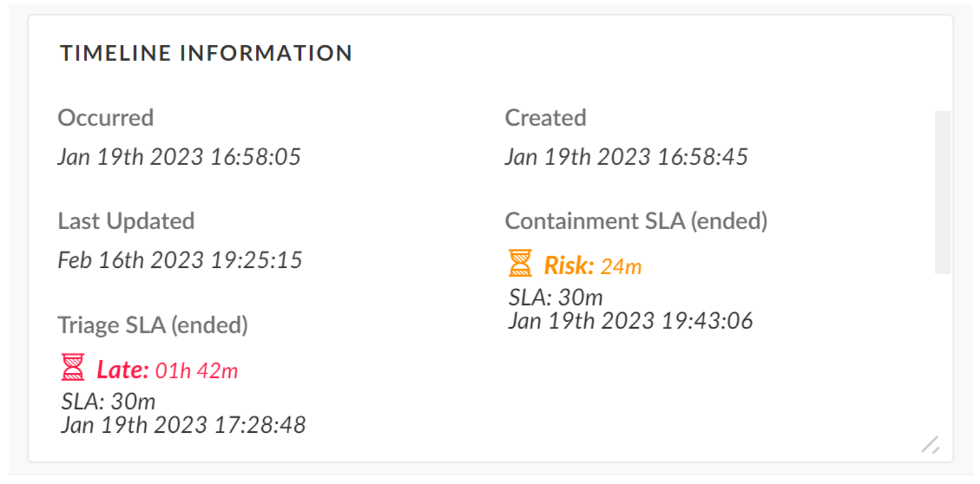Click SLA: 30m under Containment SLA
The width and height of the screenshot is (980, 484).
(x=555, y=298)
